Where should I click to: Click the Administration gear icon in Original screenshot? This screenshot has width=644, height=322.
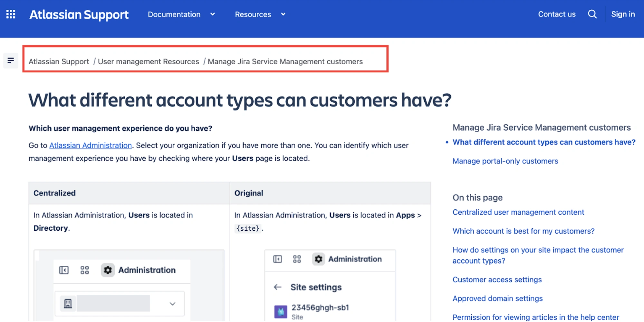[x=319, y=259]
